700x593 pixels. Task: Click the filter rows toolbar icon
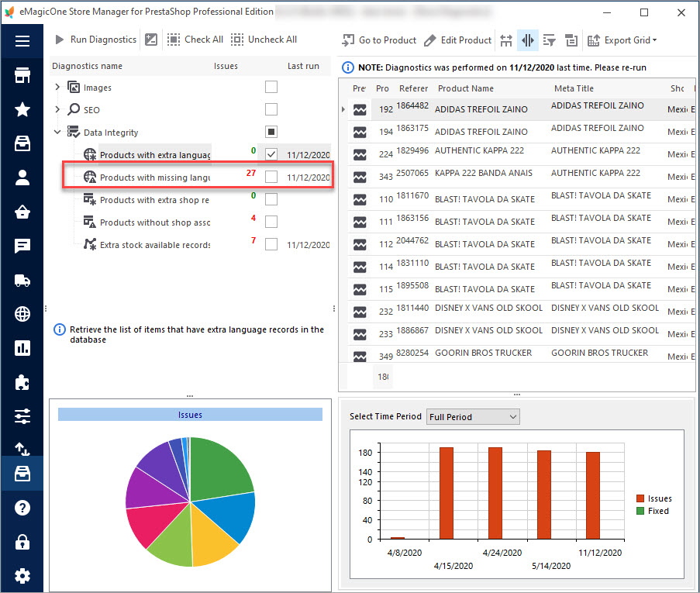[549, 40]
